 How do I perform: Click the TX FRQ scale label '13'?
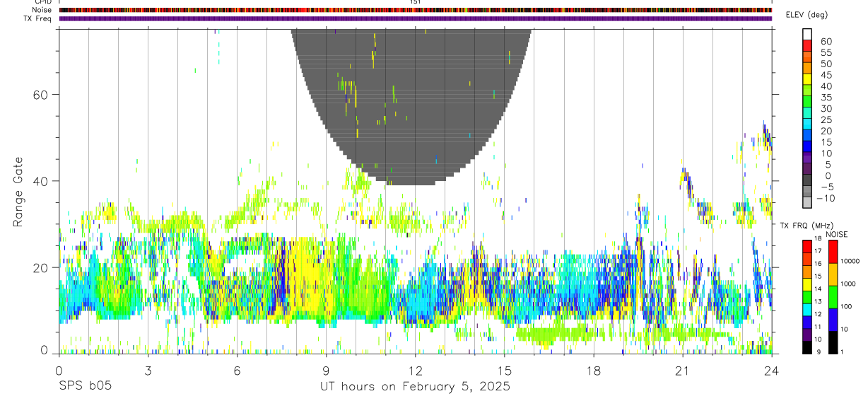pyautogui.click(x=819, y=301)
